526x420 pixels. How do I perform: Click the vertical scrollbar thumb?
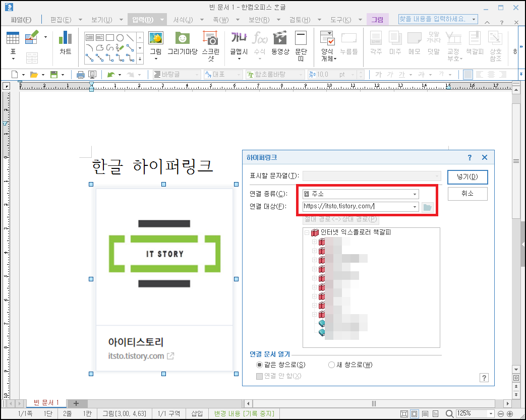(516, 161)
